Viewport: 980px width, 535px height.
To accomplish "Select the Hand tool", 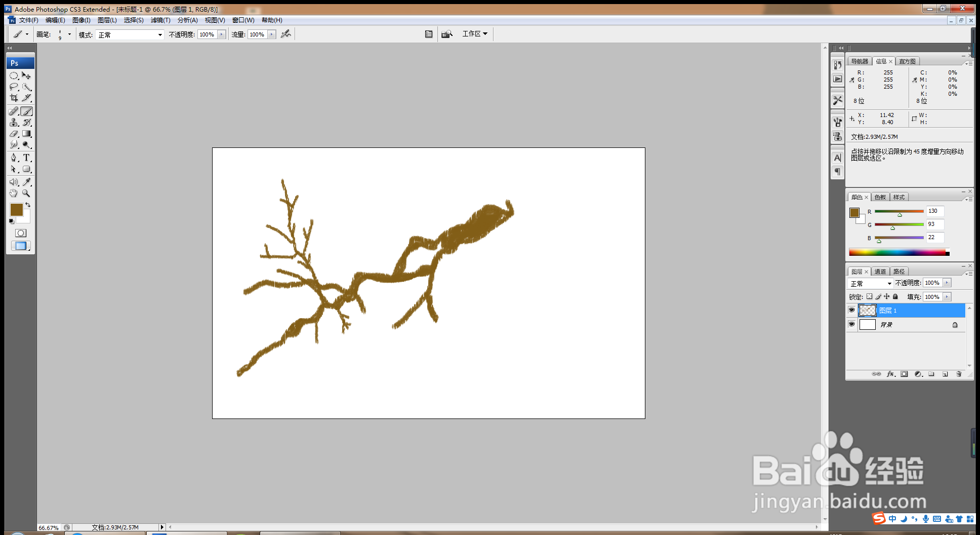I will (x=14, y=193).
